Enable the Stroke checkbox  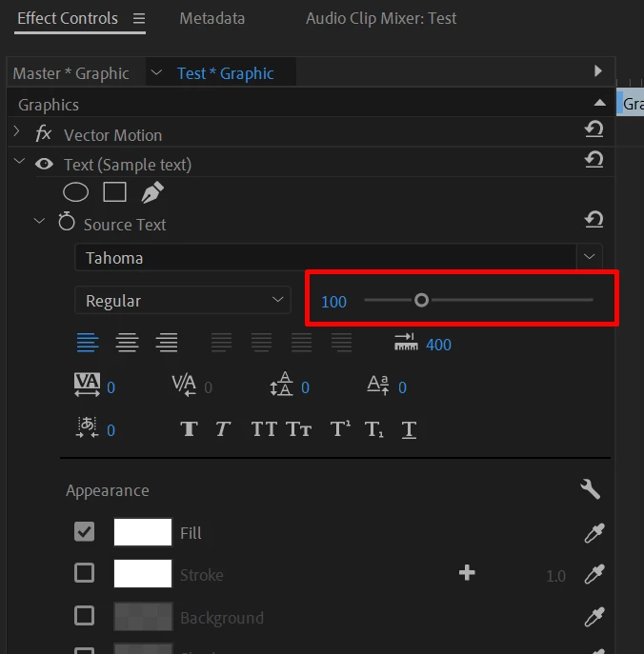tap(84, 573)
